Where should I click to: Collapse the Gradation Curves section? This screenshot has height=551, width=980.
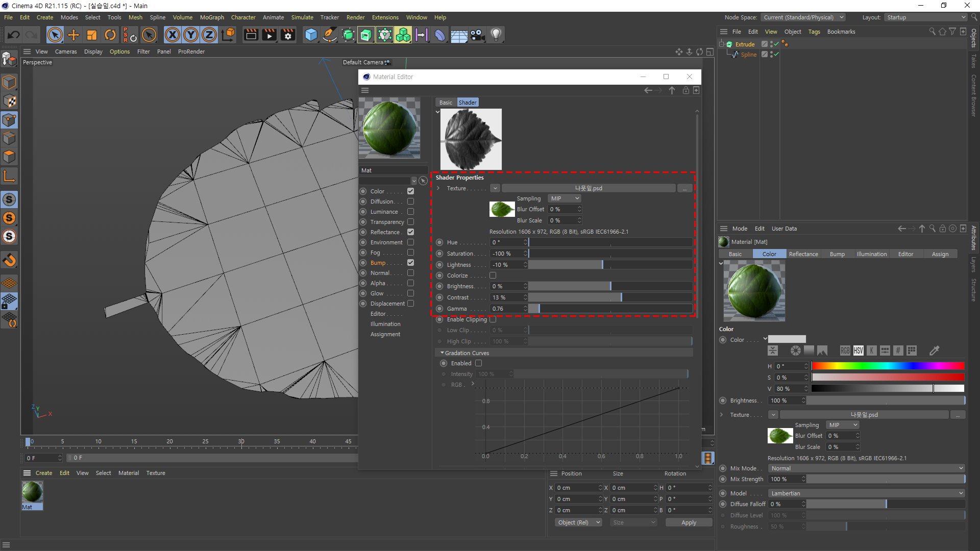point(442,353)
